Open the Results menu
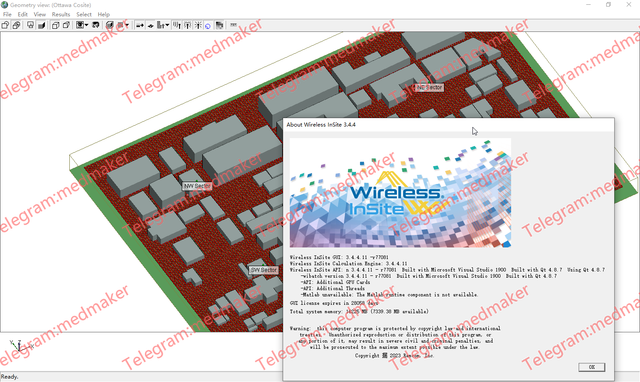Viewport: 640px width, 382px height. tap(61, 14)
